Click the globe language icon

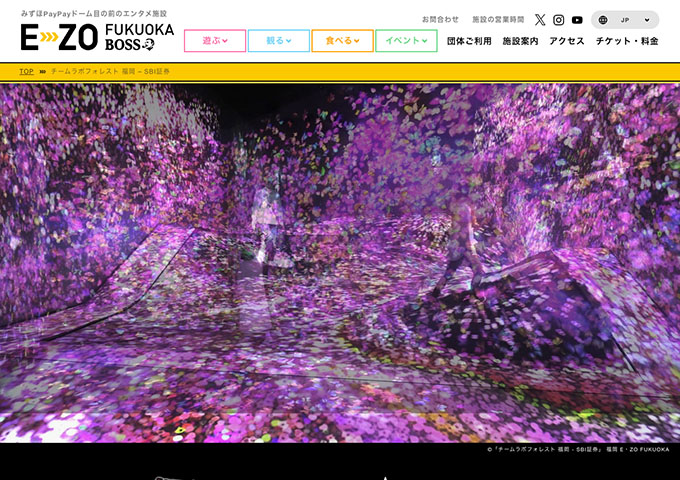(x=603, y=20)
